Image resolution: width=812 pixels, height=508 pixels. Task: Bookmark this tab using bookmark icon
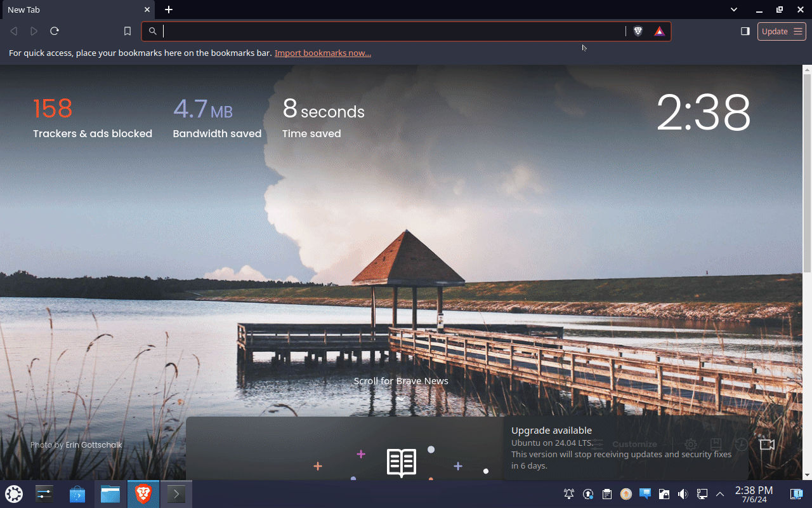click(x=128, y=31)
